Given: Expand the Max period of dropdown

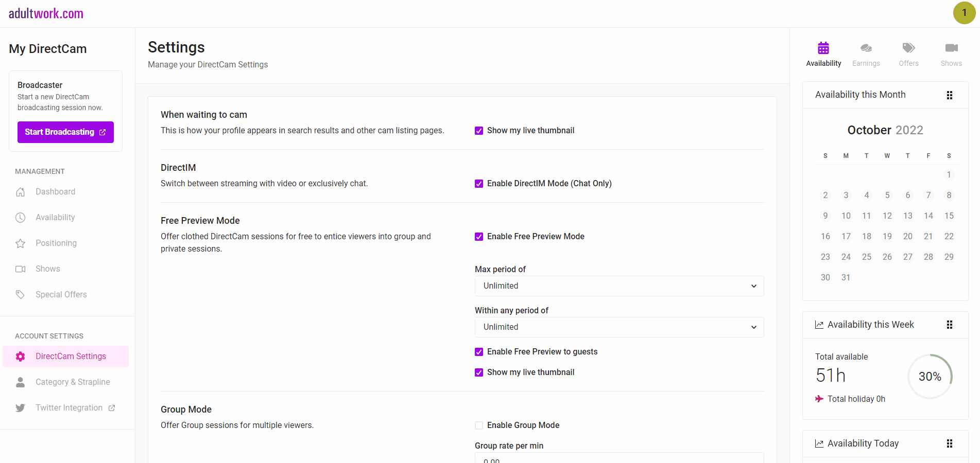Looking at the screenshot, I should tap(618, 286).
